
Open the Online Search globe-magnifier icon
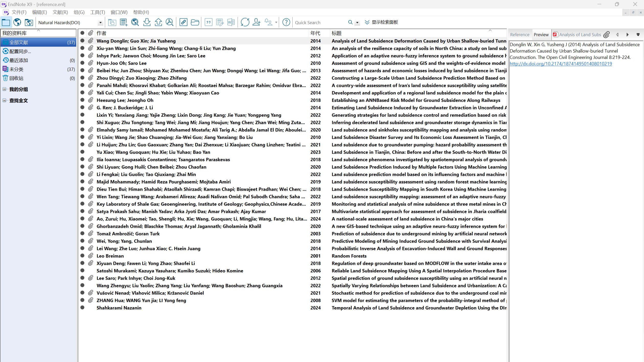click(135, 22)
